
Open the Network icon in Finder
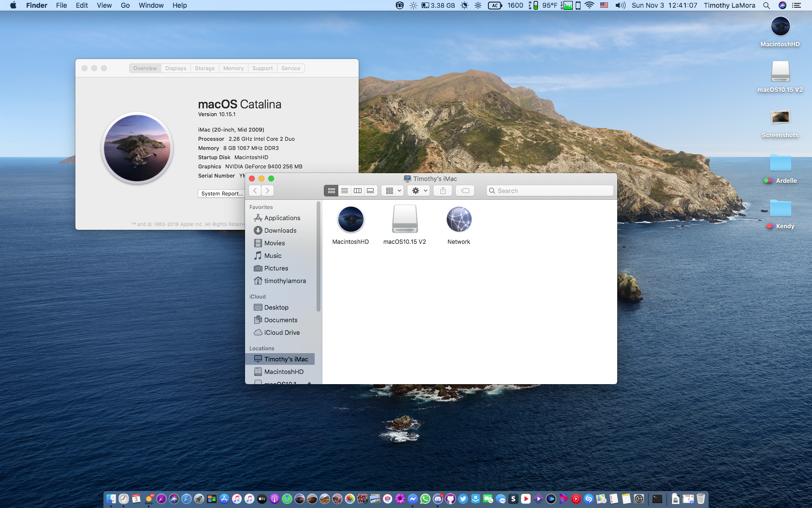(x=459, y=220)
